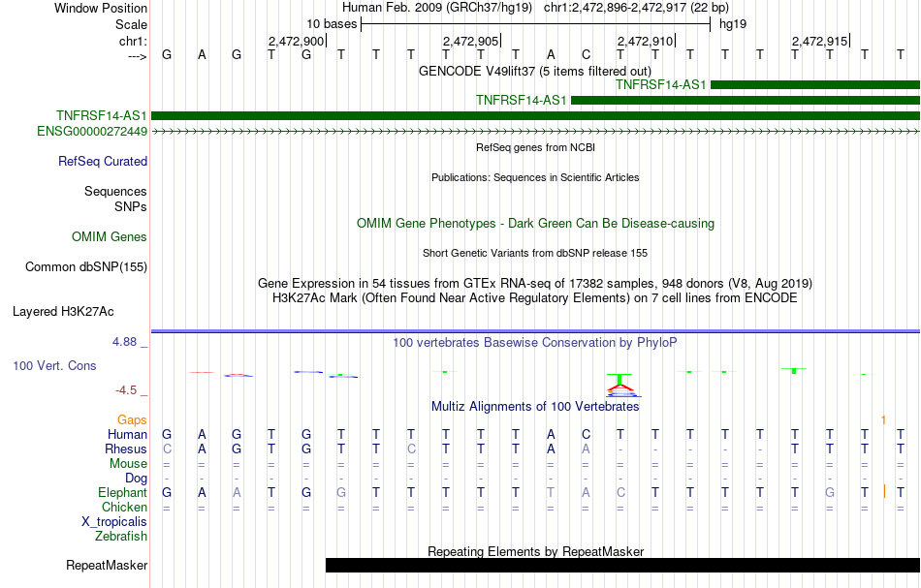Open the OMIM Gene Phenotypes track title
The image size is (921, 588).
tap(535, 224)
